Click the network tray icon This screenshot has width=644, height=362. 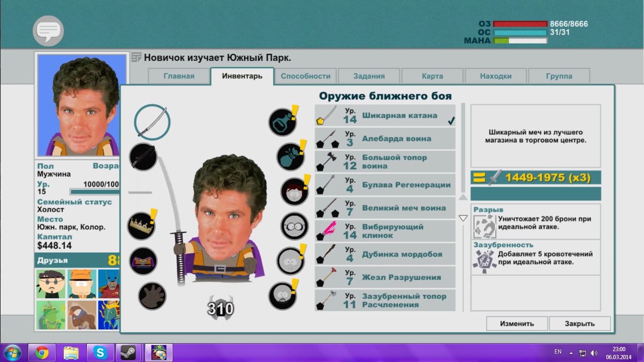(x=583, y=353)
